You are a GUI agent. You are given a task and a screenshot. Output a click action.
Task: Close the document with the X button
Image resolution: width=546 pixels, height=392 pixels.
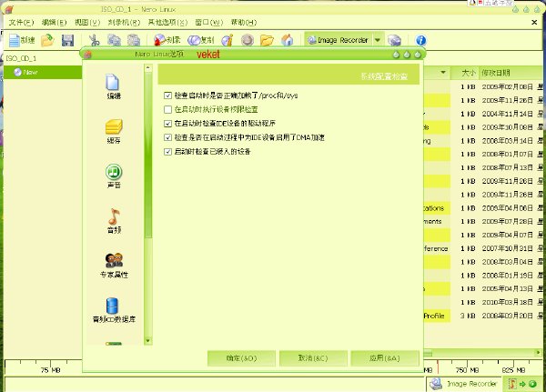pyautogui.click(x=534, y=22)
